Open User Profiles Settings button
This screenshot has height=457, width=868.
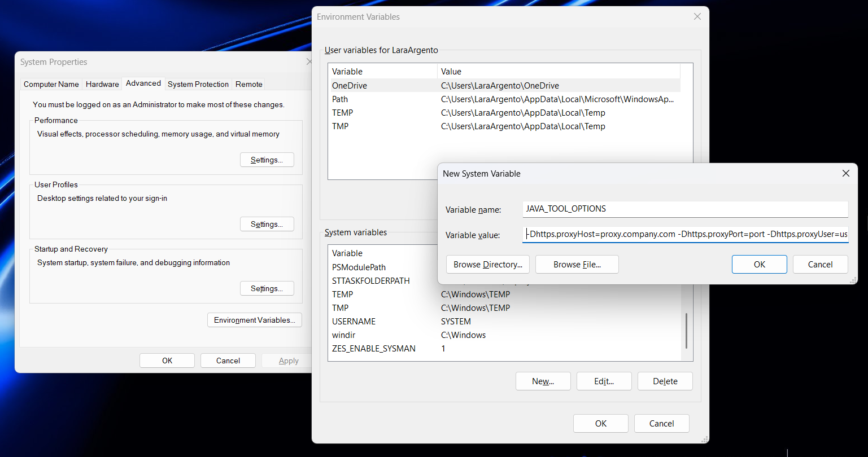click(x=267, y=224)
